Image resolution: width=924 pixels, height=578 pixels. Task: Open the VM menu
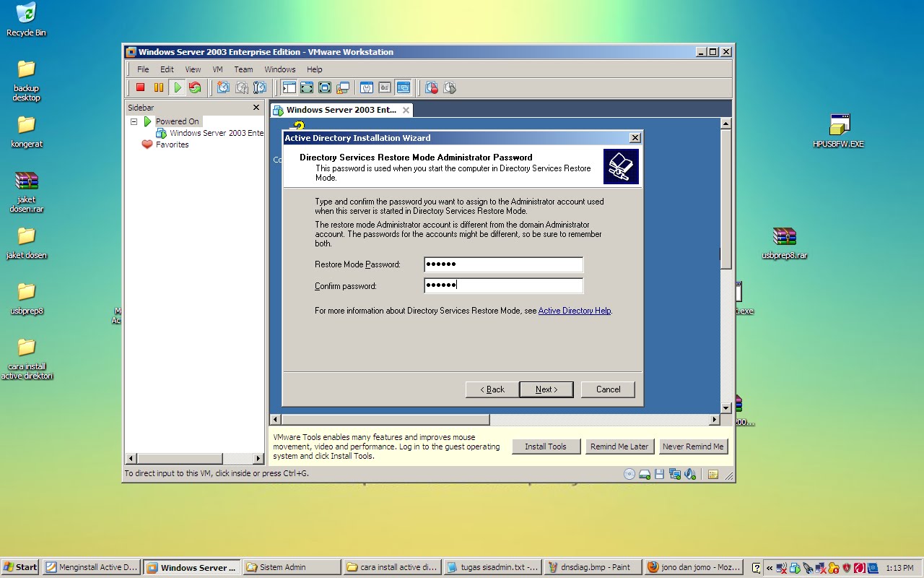pyautogui.click(x=217, y=69)
